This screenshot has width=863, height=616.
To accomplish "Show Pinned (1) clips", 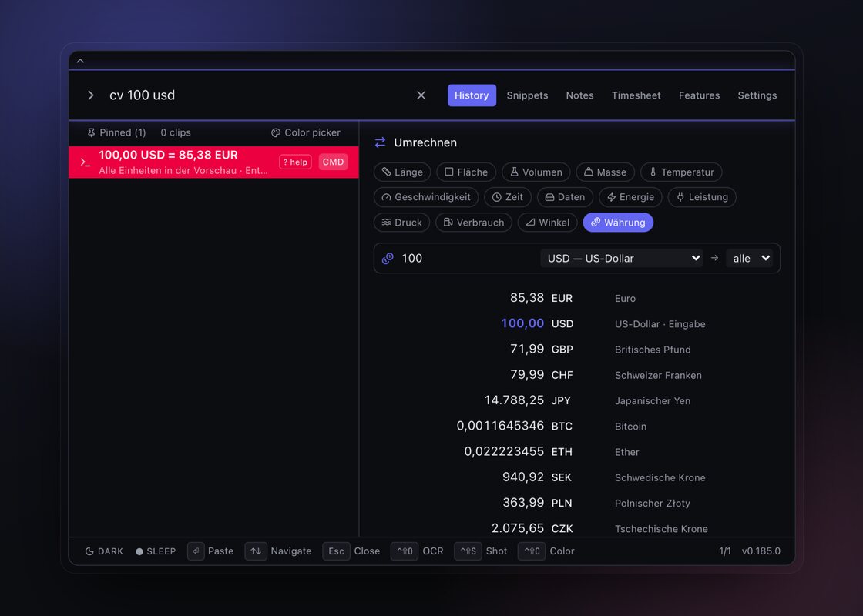I will click(116, 132).
